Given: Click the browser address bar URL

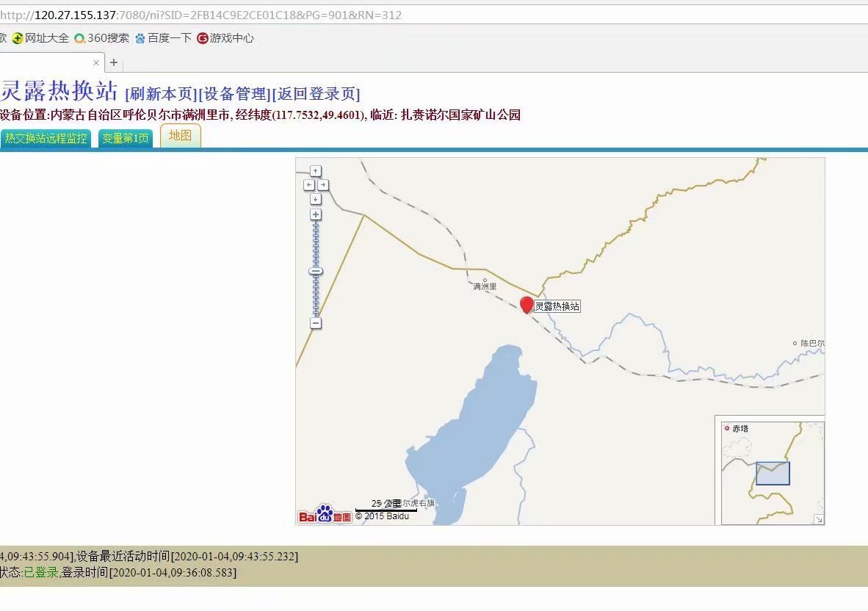Looking at the screenshot, I should [x=220, y=15].
